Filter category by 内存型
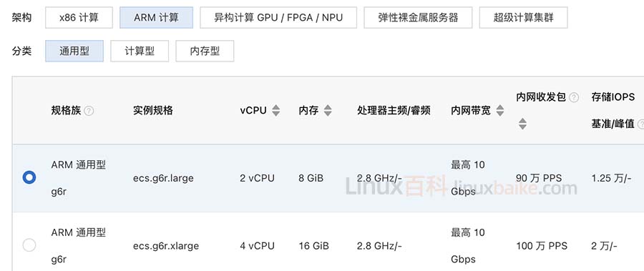Viewport: 644px width, 271px height. click(x=205, y=51)
